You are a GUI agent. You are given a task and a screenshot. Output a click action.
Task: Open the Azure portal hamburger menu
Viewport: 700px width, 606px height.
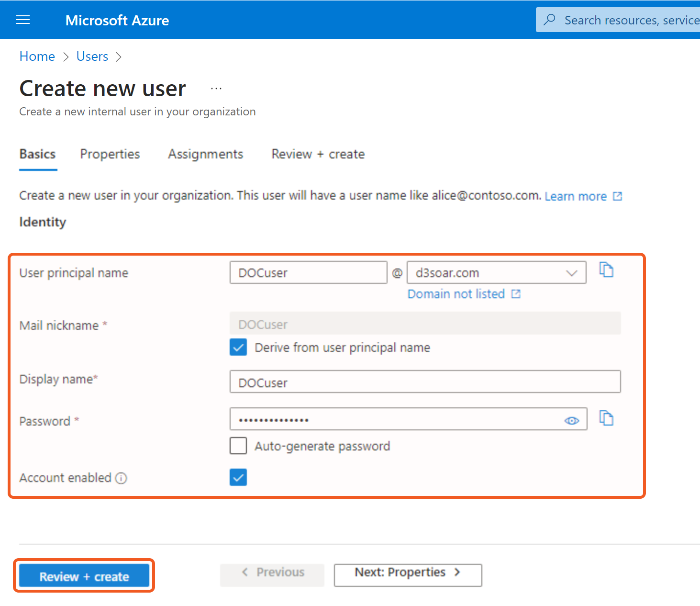point(23,20)
